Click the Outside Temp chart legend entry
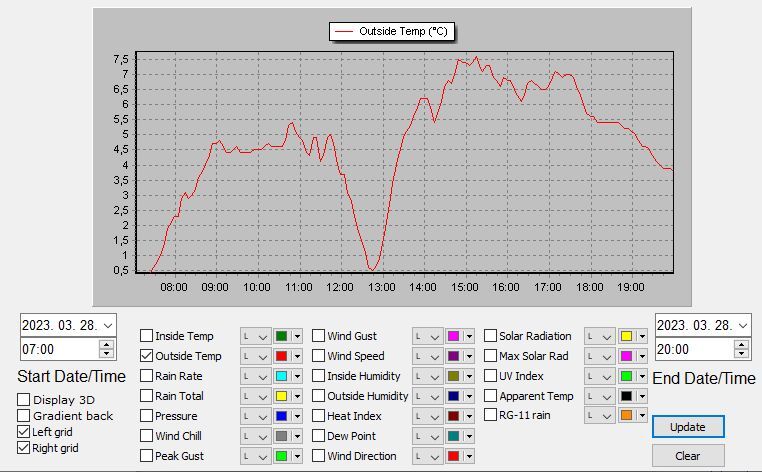The height and width of the screenshot is (472, 762). tap(391, 32)
